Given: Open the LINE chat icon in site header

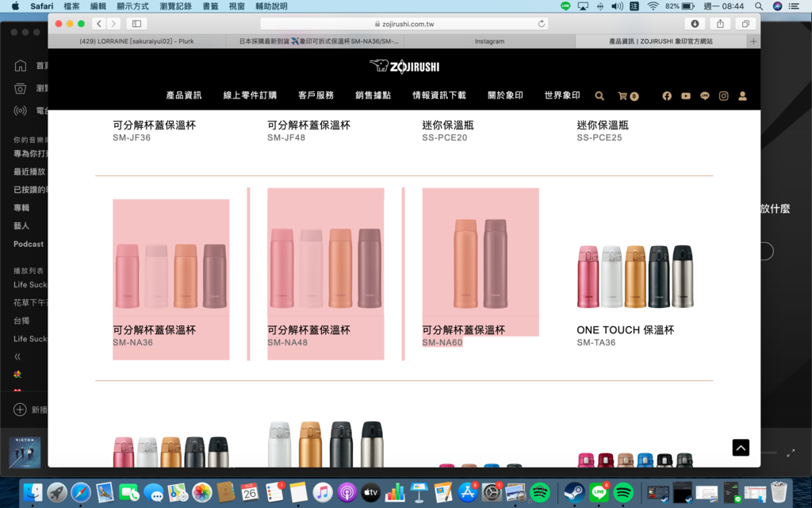Looking at the screenshot, I should 705,96.
